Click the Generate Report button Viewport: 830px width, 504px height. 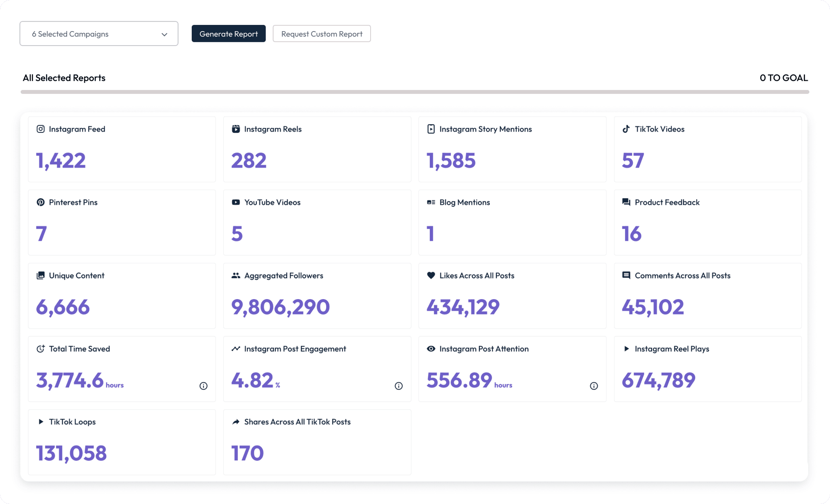(x=228, y=34)
